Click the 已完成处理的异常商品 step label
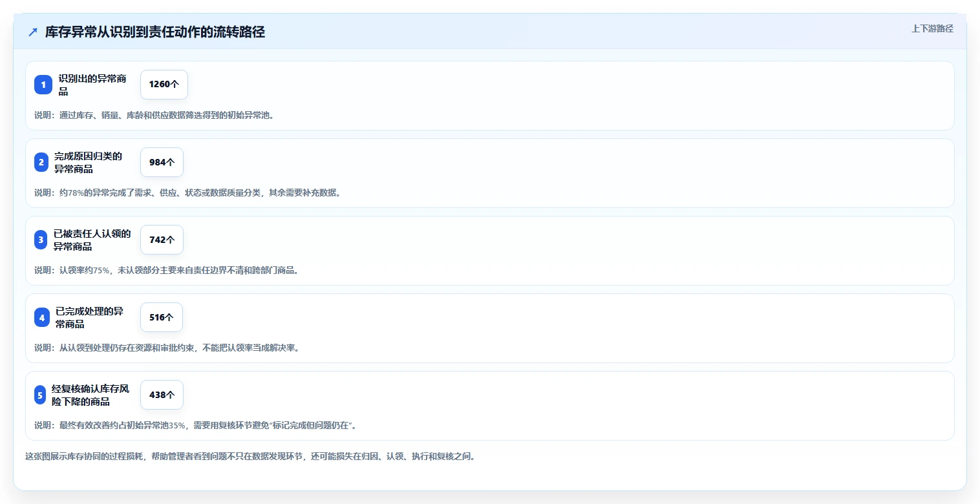980x504 pixels. 90,317
